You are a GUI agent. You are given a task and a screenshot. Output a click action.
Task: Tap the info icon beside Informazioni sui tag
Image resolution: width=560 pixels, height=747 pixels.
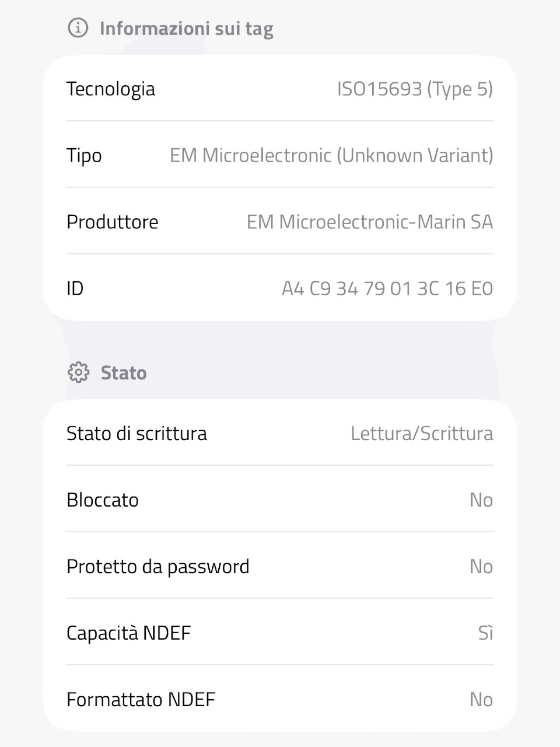tap(78, 27)
